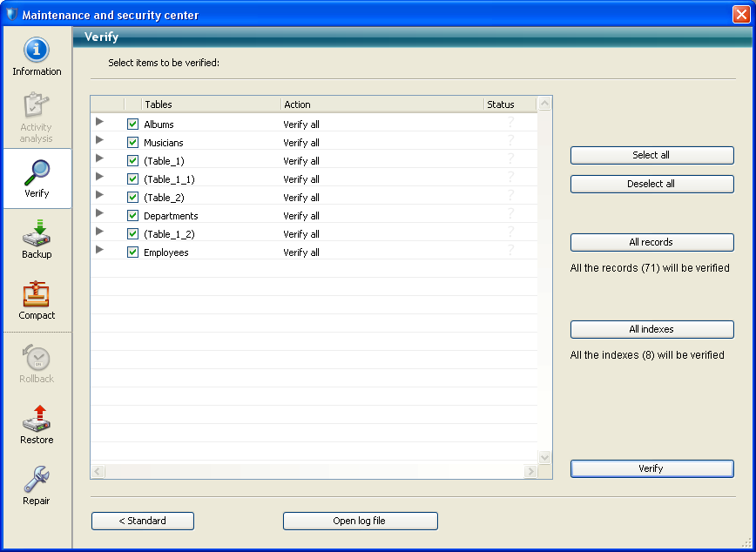Open the Information section icon
Image resolution: width=756 pixels, height=552 pixels.
click(x=37, y=50)
